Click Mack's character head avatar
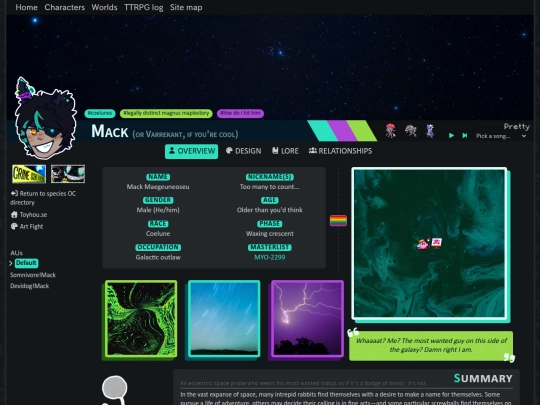 coord(45,119)
